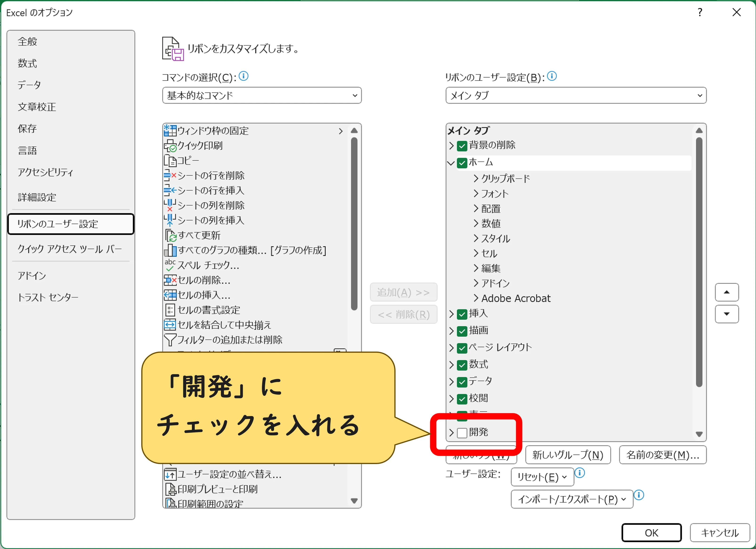Click the move up arrow button
Viewport: 756px width, 549px height.
pos(727,292)
